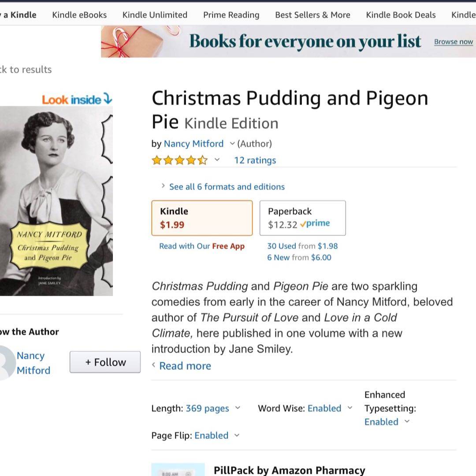Click the 12 ratings link
Viewport: 476px width, 476px height.
[255, 160]
